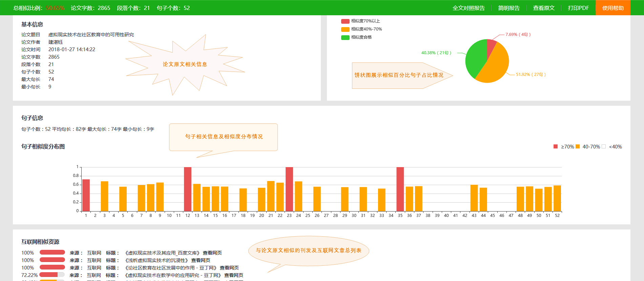Select the green pie slice labeled 40.38%
This screenshot has width=644, height=281.
pyautogui.click(x=474, y=58)
